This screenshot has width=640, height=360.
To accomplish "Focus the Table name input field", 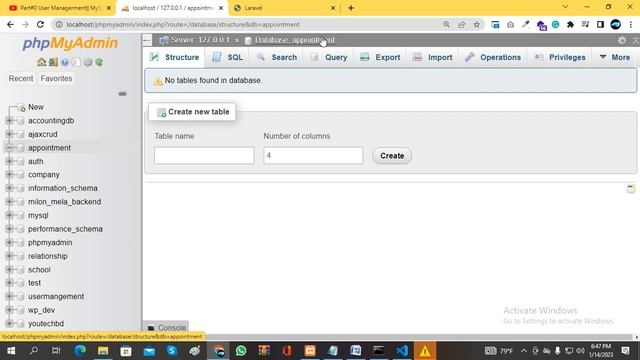I will pyautogui.click(x=204, y=156).
